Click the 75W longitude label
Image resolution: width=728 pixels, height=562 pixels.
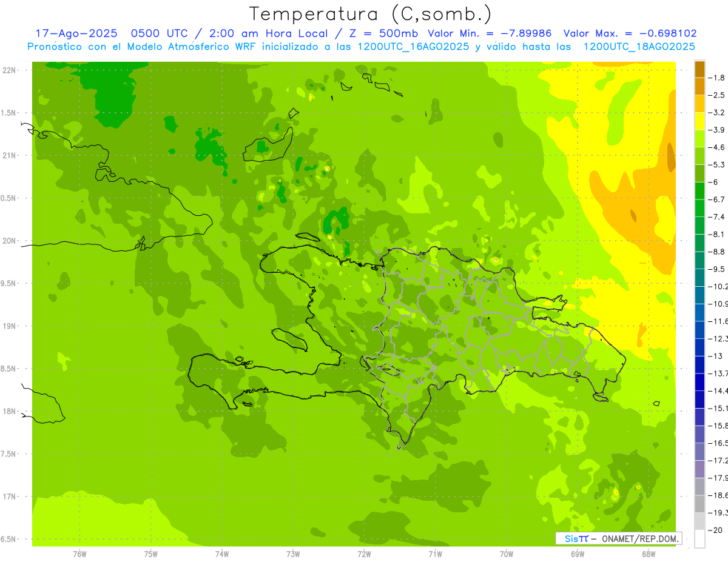151,554
